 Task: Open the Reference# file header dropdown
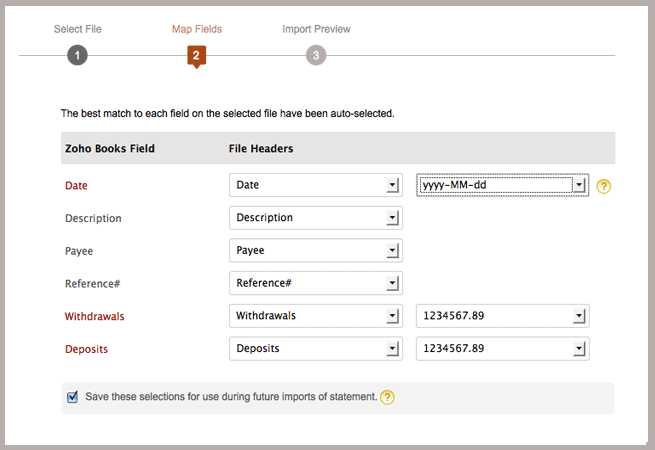316,283
